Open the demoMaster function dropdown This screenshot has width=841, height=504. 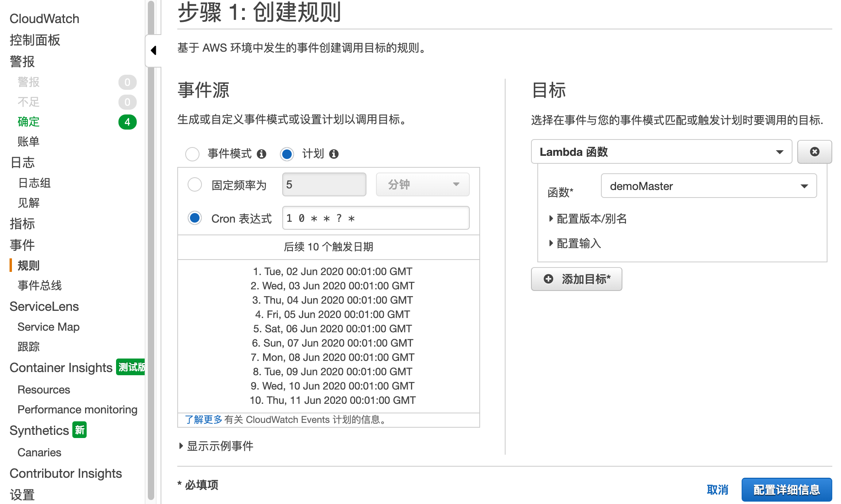pyautogui.click(x=709, y=186)
